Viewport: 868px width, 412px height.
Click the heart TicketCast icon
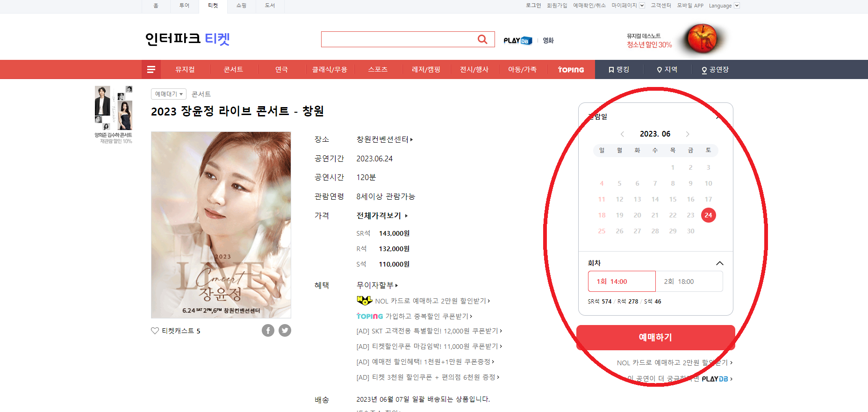point(155,331)
